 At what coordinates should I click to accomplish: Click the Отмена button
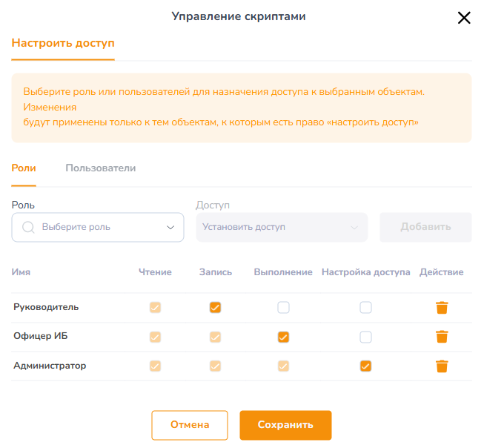click(190, 425)
